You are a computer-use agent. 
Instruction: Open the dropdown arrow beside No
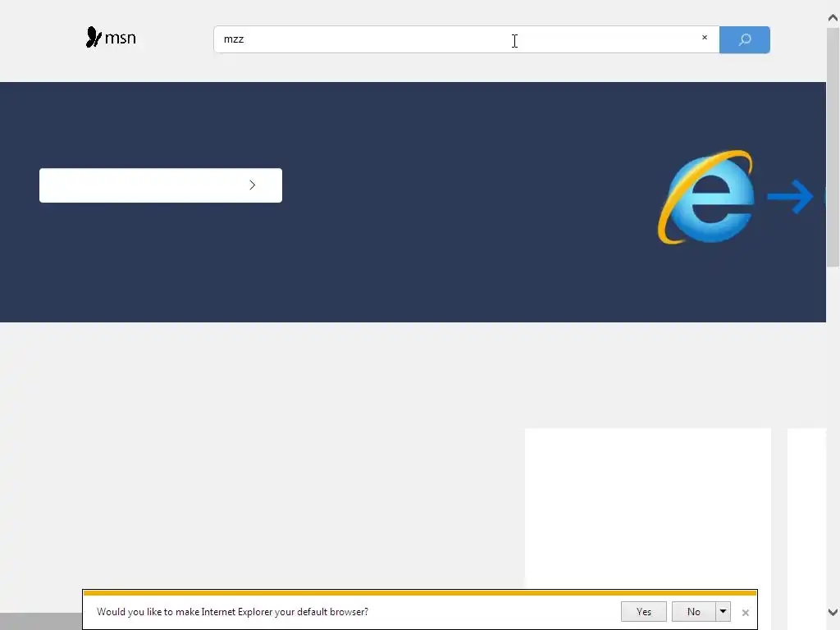(723, 612)
